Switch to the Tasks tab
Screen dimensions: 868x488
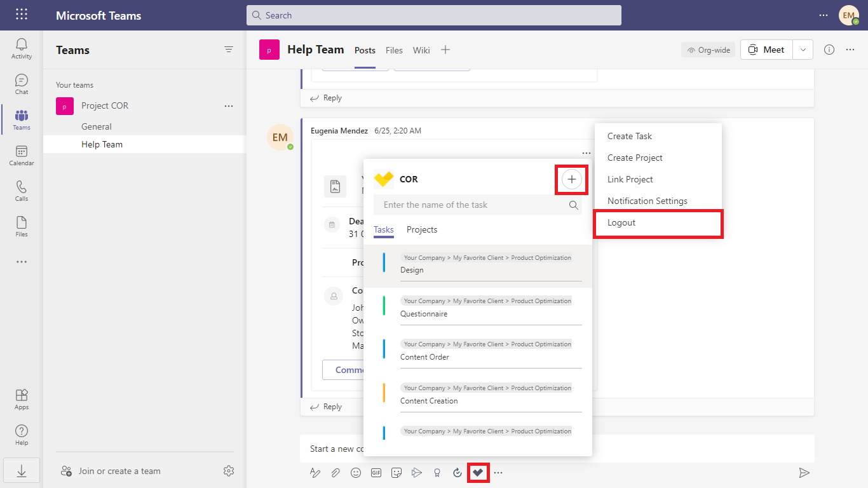(384, 229)
